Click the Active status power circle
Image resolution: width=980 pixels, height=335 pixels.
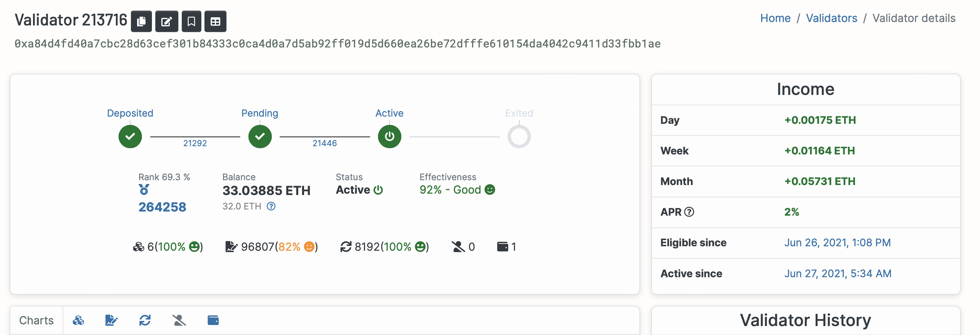389,136
